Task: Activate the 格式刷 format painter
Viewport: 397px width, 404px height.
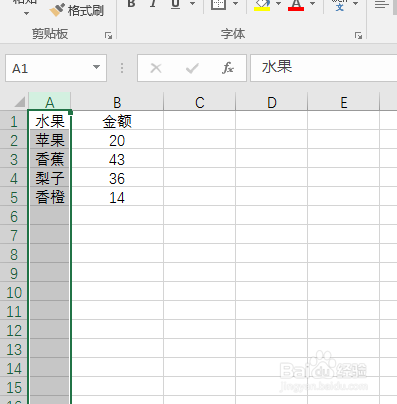Action: pos(77,10)
